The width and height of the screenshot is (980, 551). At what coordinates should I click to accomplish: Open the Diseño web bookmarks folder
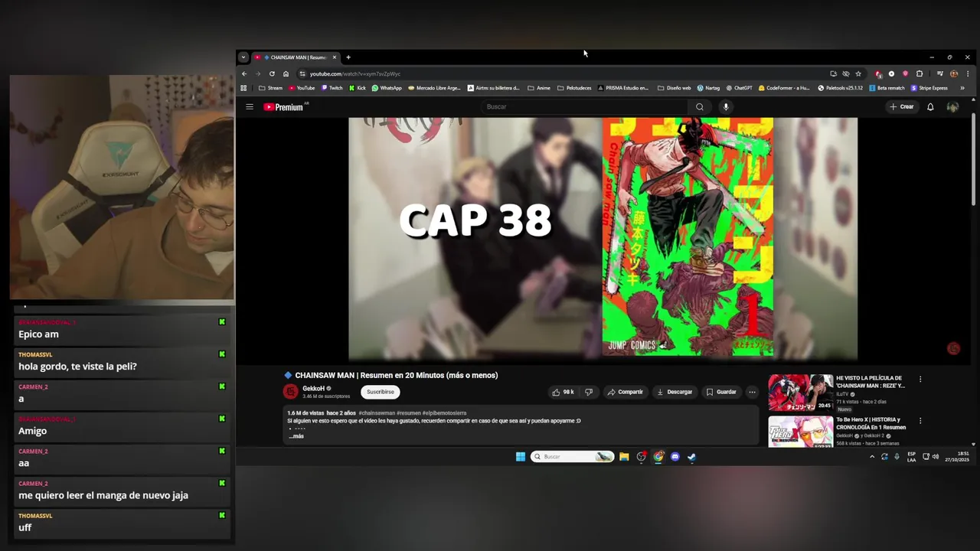pyautogui.click(x=674, y=88)
